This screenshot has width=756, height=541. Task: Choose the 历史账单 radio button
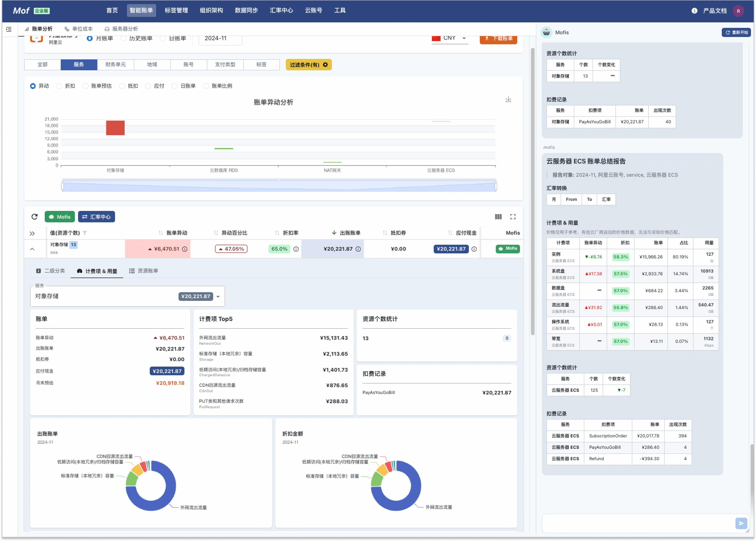click(x=136, y=38)
